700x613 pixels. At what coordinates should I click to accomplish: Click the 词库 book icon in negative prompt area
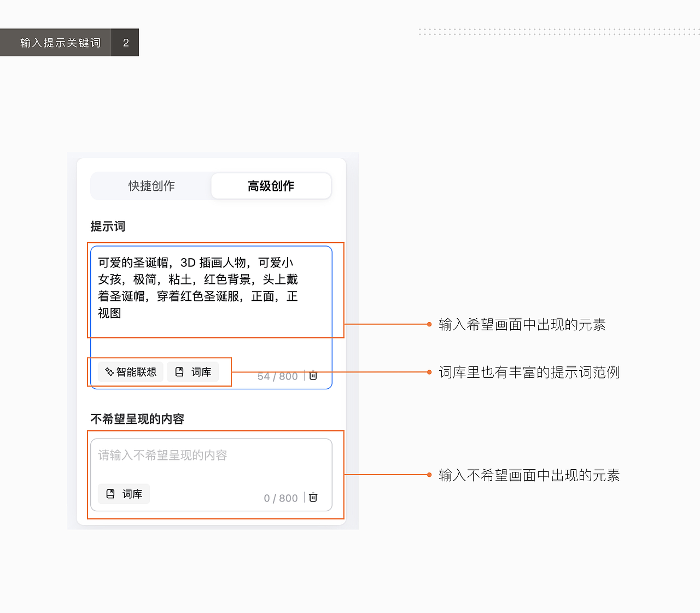coord(110,494)
